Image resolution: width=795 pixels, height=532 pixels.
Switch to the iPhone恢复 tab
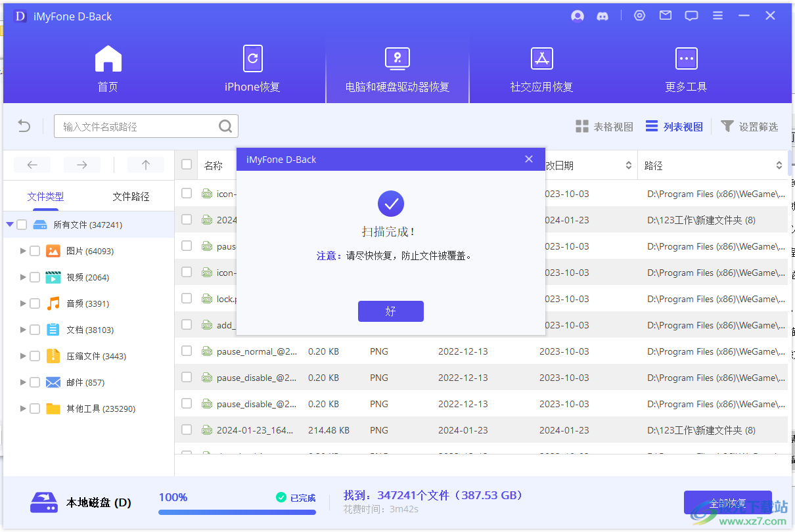(252, 69)
